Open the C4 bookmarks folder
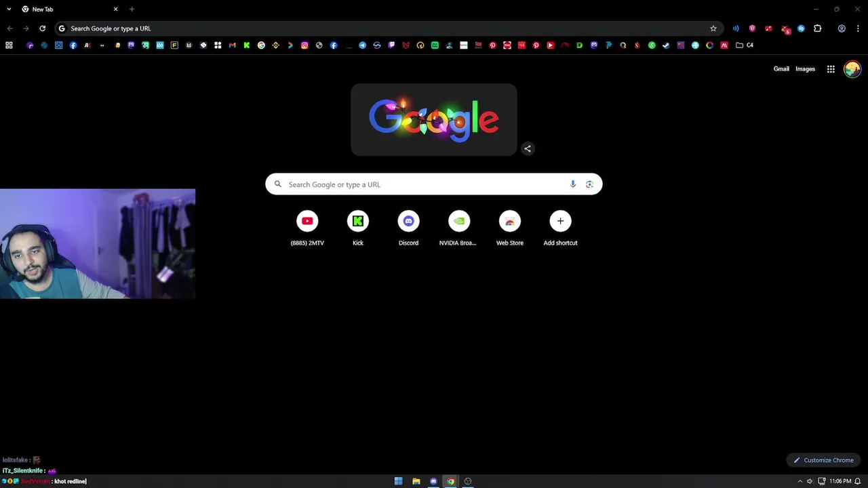Viewport: 868px width, 488px height. (745, 45)
